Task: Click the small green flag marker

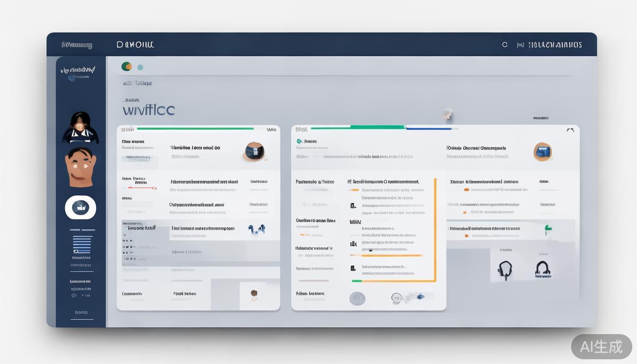Action: tap(548, 228)
